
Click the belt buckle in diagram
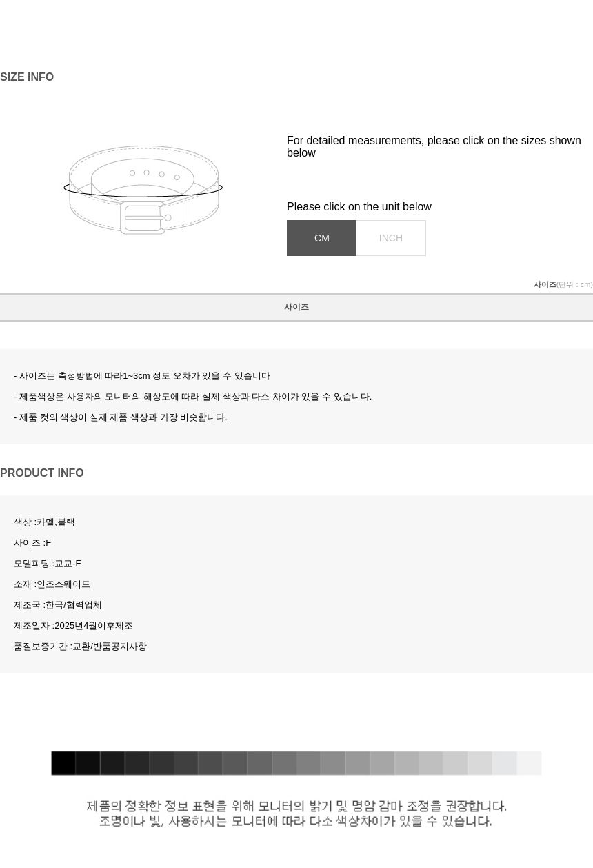[143, 218]
